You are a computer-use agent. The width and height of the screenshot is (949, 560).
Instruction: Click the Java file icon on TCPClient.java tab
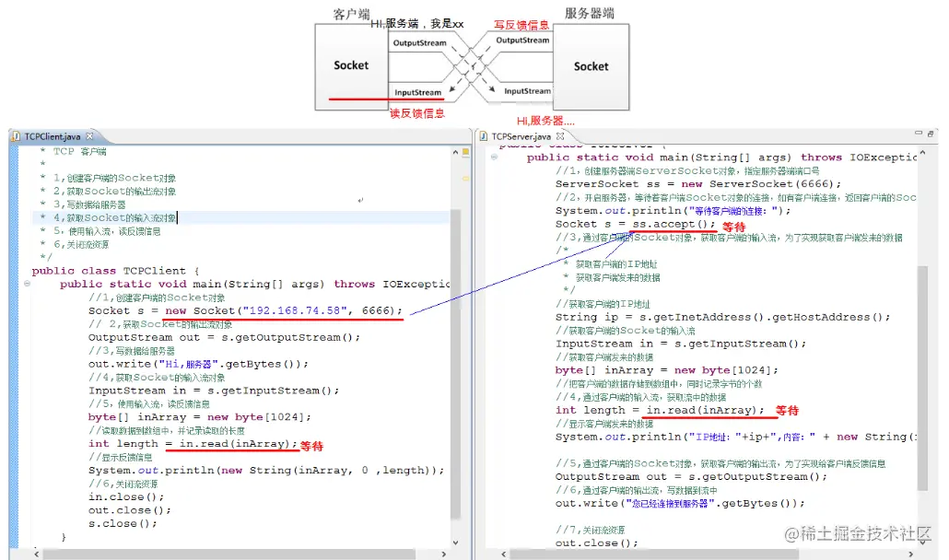pos(17,136)
